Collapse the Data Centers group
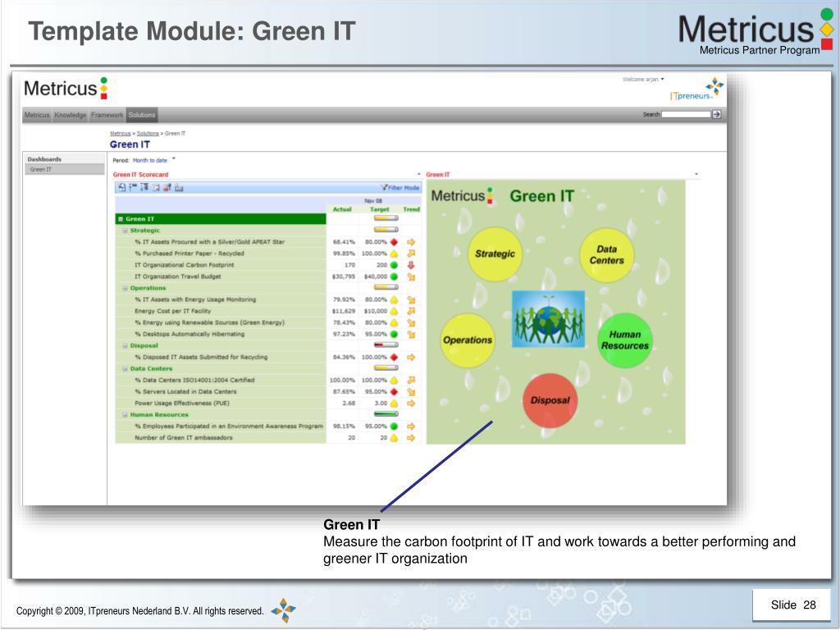The width and height of the screenshot is (840, 630). pos(125,369)
